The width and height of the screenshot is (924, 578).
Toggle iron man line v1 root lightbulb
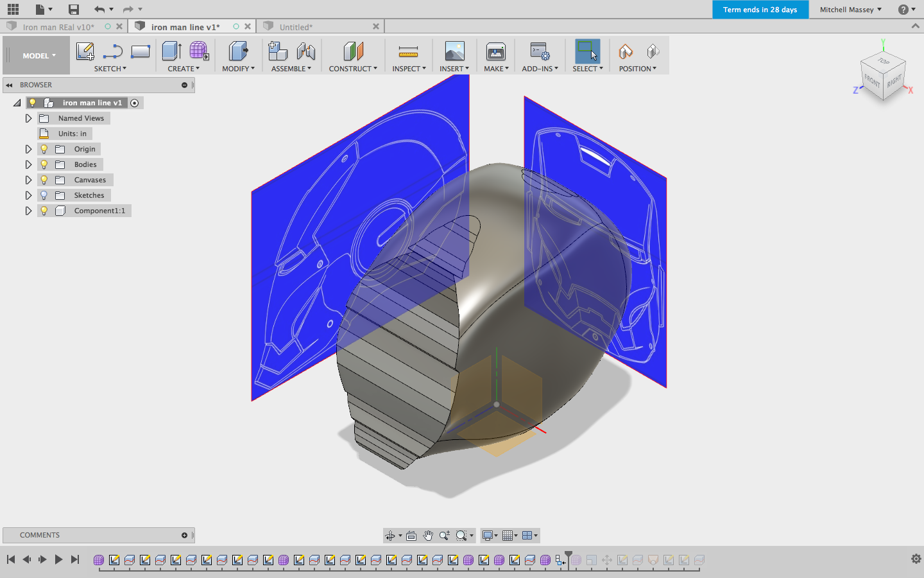pos(33,103)
